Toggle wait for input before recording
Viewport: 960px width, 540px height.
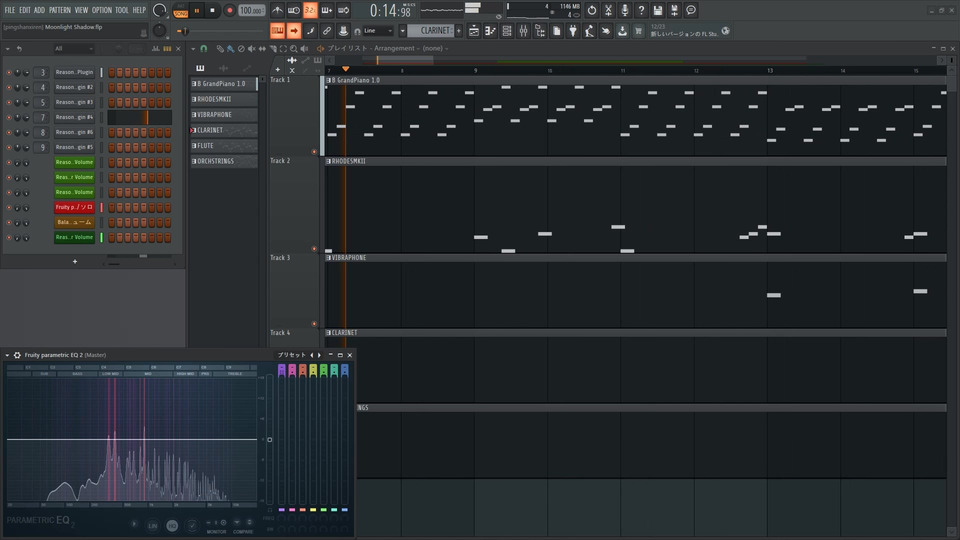(294, 10)
